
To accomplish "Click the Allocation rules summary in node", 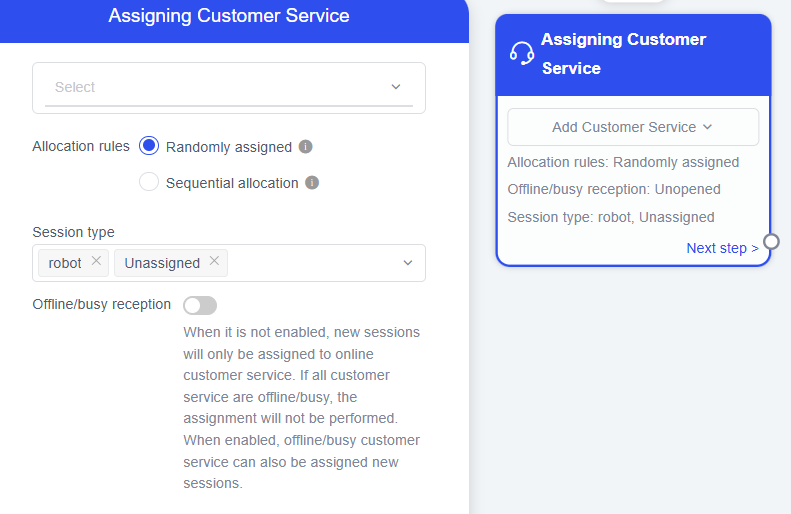I will pyautogui.click(x=623, y=162).
